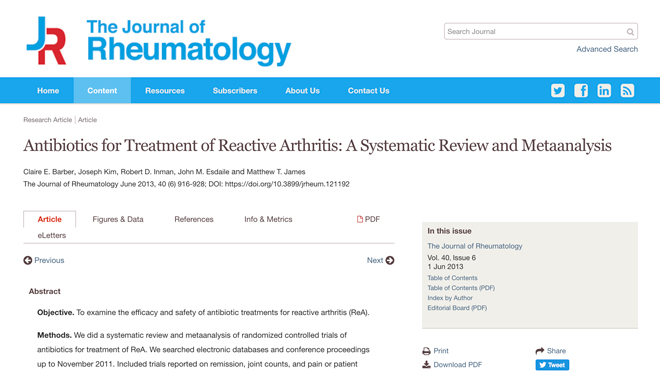This screenshot has width=660, height=372.
Task: Click the 1 Jun 2013 date text
Action: coord(445,267)
